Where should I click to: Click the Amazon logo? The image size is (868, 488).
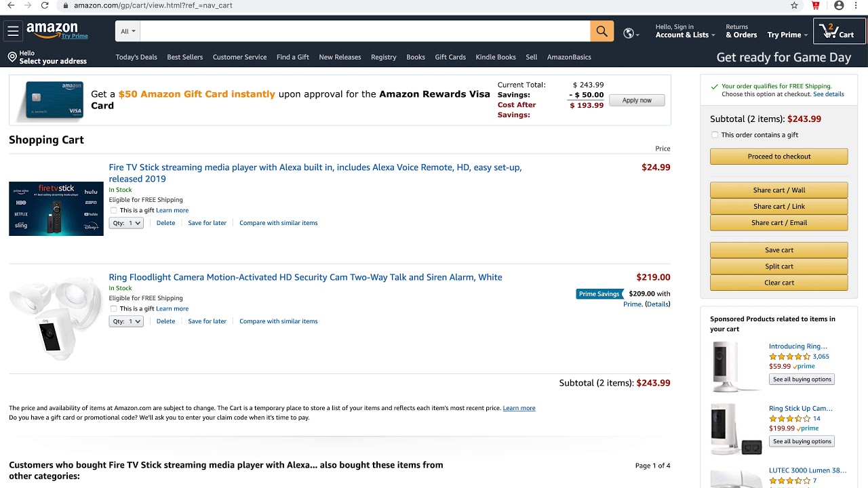(53, 30)
